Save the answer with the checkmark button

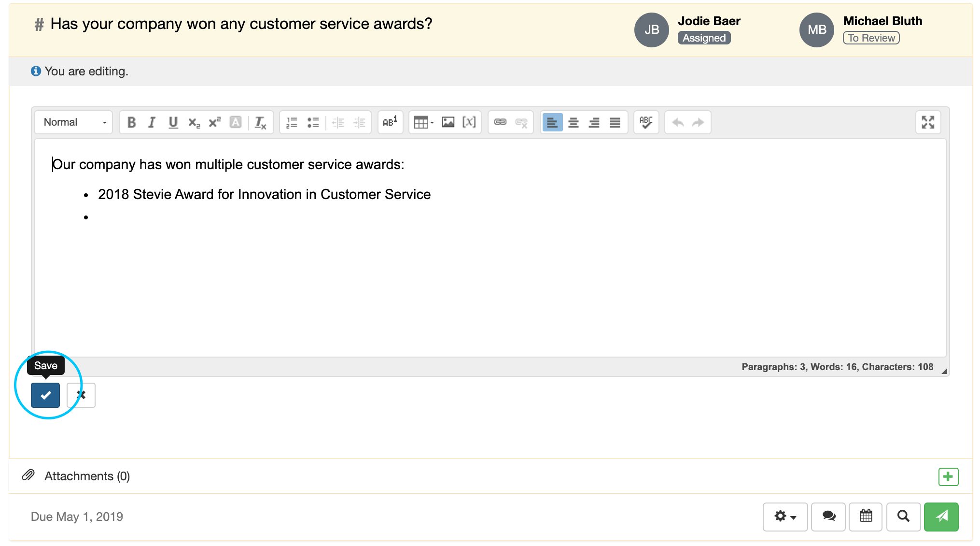[45, 395]
